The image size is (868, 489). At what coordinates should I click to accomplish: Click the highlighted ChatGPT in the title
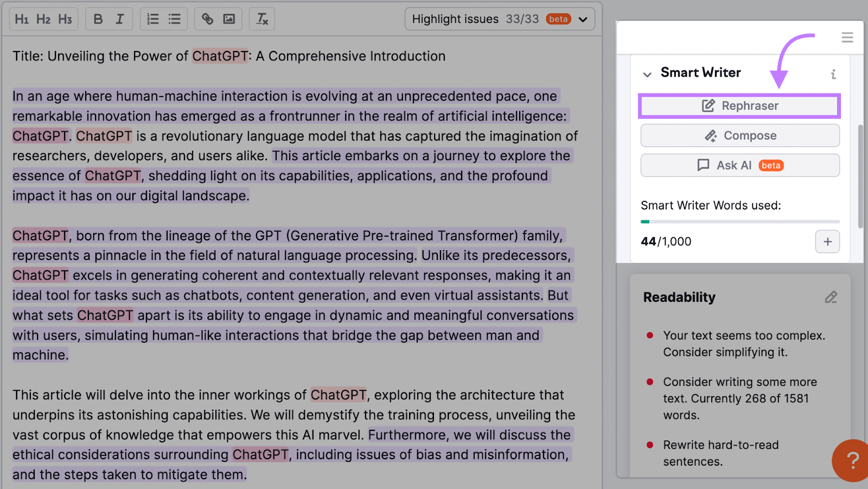tap(220, 56)
